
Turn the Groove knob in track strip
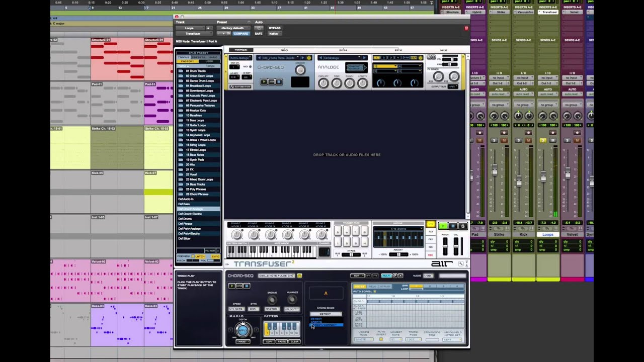pyautogui.click(x=300, y=70)
